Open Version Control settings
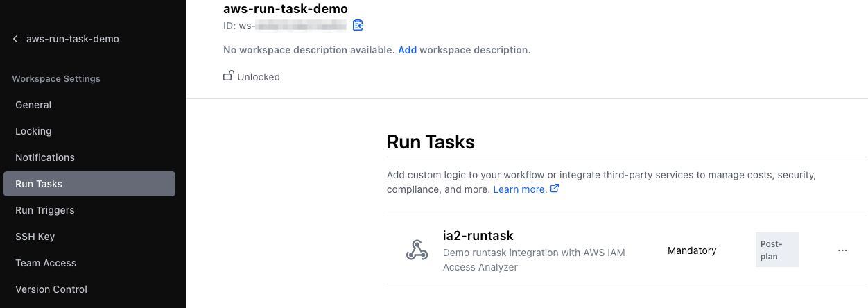The height and width of the screenshot is (308, 868). pos(89,289)
